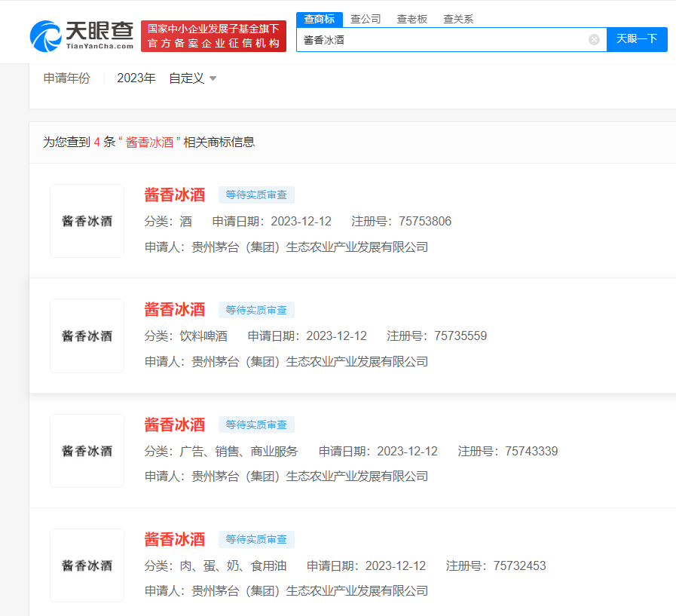Image resolution: width=676 pixels, height=616 pixels.
Task: Open applicant company link in 75743339 entry
Action: pos(310,477)
